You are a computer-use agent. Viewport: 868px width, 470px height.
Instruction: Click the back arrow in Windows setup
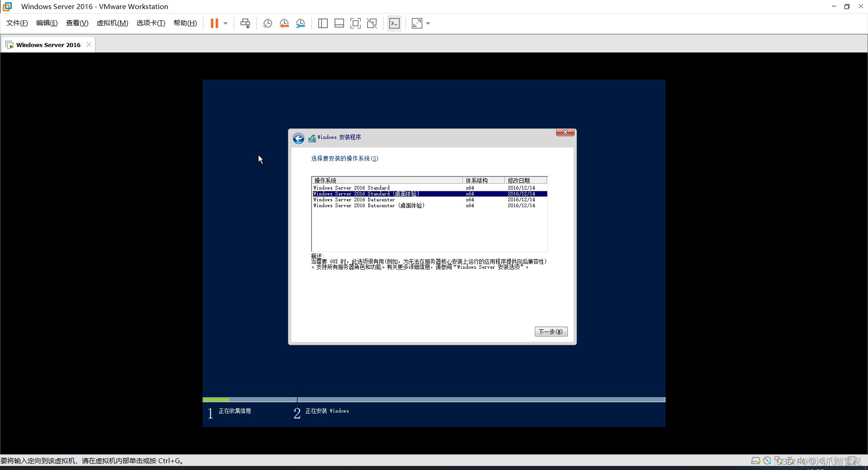pos(298,138)
